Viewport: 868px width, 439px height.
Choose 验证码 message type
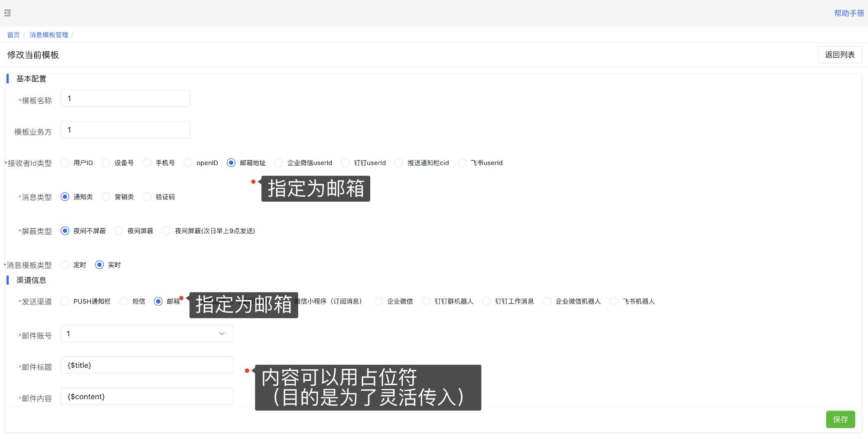click(147, 197)
